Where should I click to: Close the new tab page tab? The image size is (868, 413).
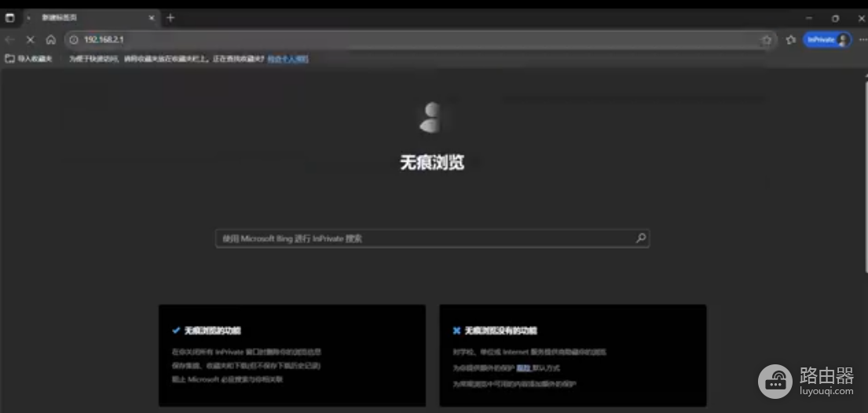151,18
